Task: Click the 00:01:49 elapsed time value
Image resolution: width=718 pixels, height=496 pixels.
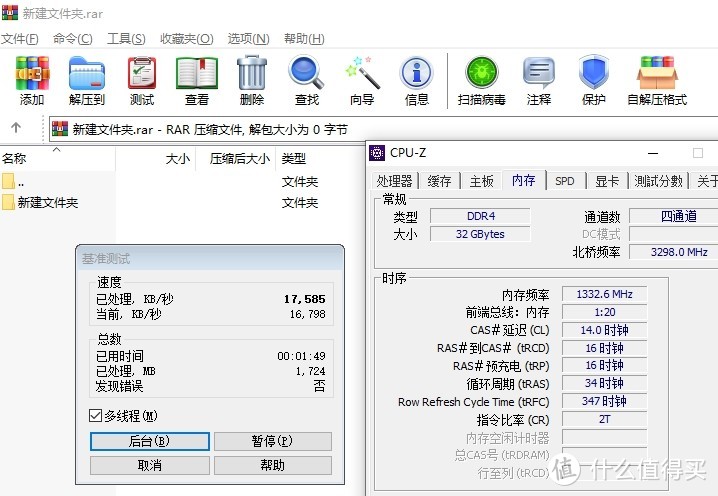Action: [x=301, y=356]
